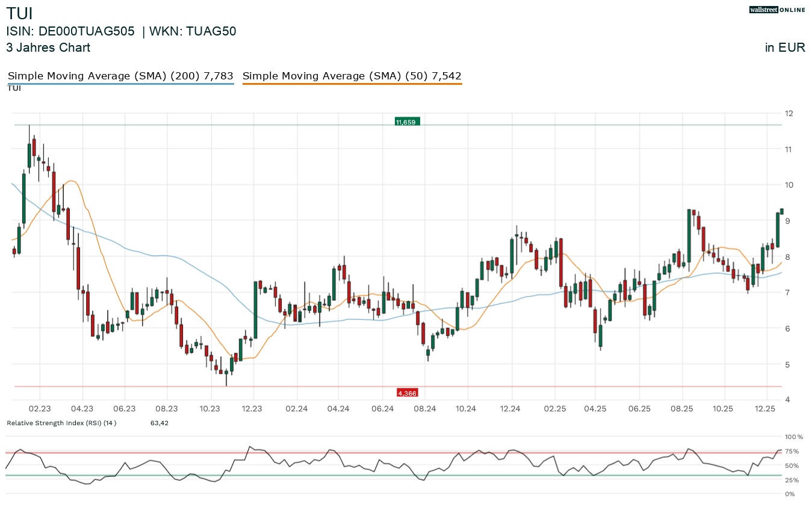Click the RSI value 63,42
Screen dimensions: 812x510
click(x=160, y=423)
